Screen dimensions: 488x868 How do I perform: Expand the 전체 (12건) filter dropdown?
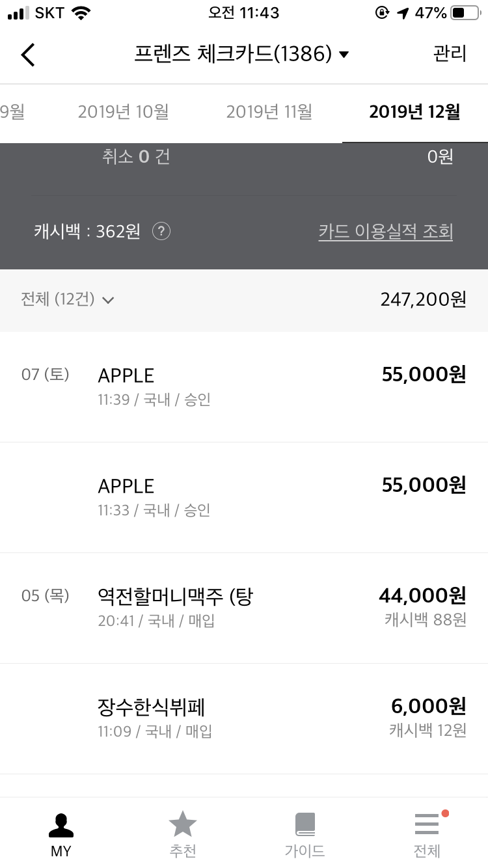point(68,299)
